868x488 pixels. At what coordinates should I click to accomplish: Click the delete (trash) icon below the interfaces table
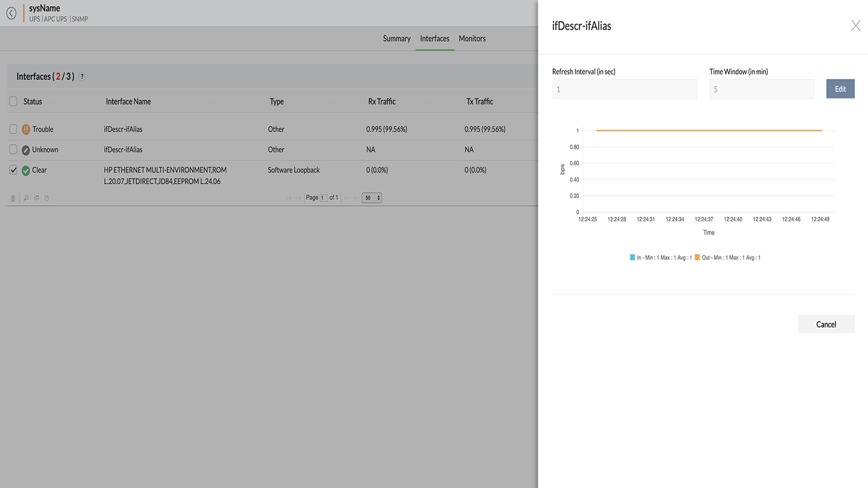coord(12,198)
